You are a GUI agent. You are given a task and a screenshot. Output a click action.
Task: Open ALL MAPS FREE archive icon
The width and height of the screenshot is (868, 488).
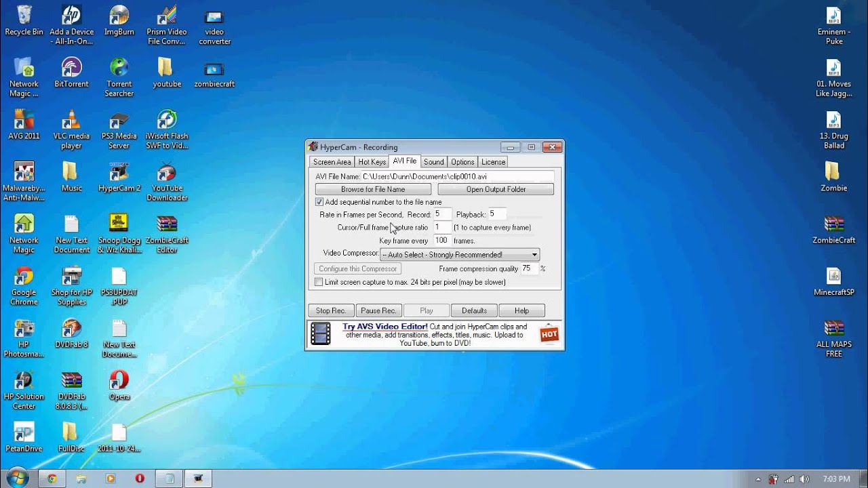point(834,338)
